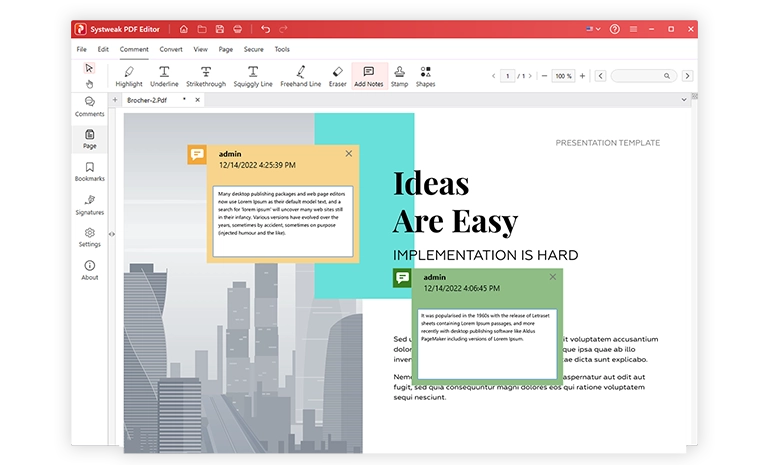The height and width of the screenshot is (465, 769).
Task: Click the green note icon
Action: pyautogui.click(x=402, y=278)
